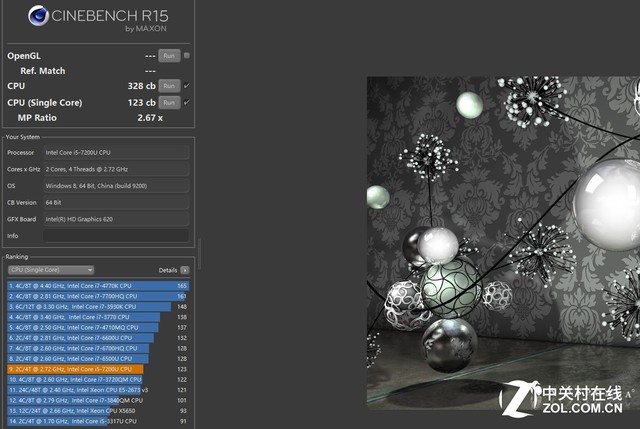Image resolution: width=640 pixels, height=429 pixels.
Task: Toggle the CPU test checkbox
Action: click(x=187, y=86)
